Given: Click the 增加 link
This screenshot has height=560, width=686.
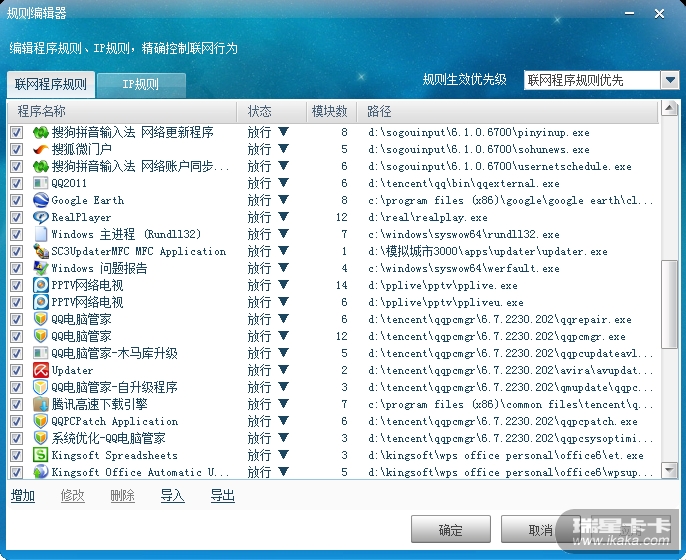Looking at the screenshot, I should point(23,496).
